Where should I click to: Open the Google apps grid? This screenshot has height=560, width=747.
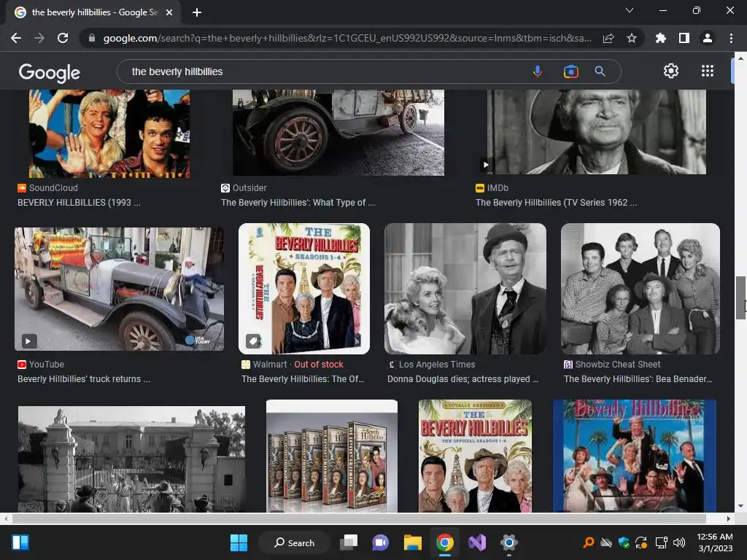point(708,71)
